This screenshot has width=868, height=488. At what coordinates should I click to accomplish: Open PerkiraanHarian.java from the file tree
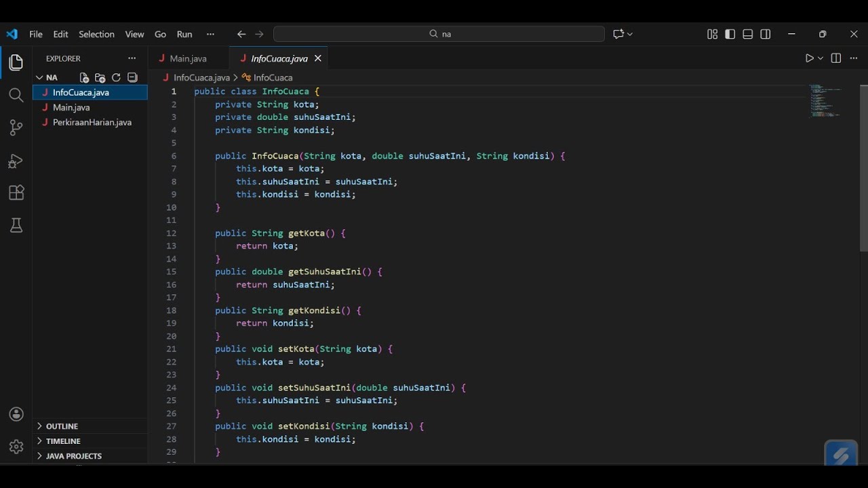90,122
